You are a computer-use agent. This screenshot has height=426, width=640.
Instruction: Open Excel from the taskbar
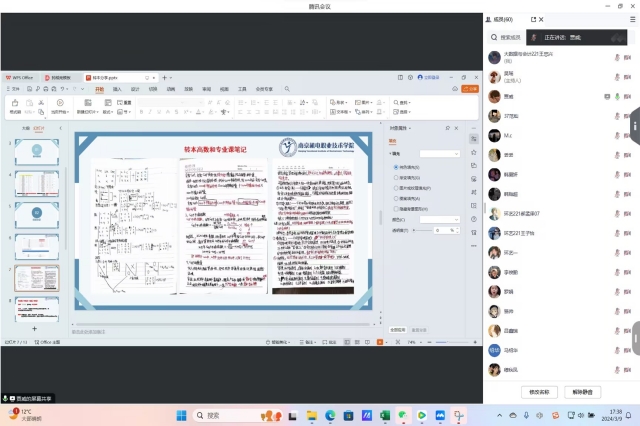383,415
